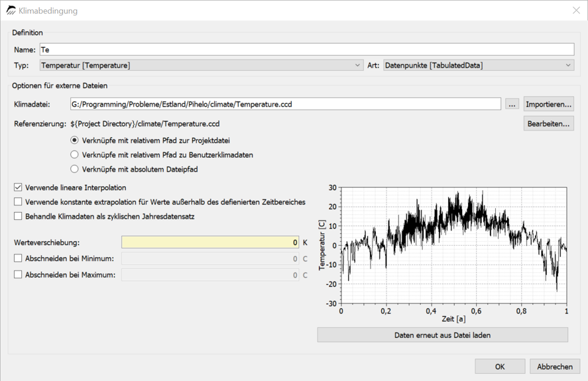Image resolution: width=588 pixels, height=381 pixels.
Task: Cancel with the Abbrechen button
Action: point(555,366)
